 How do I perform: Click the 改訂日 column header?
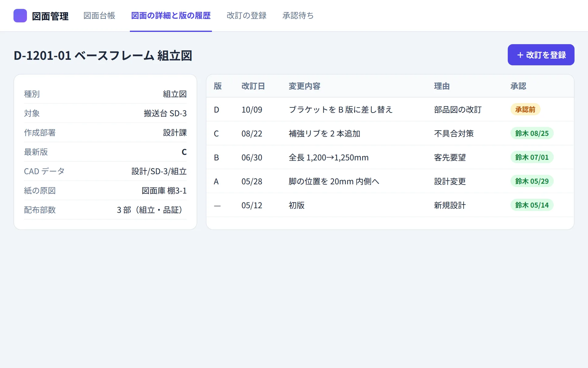click(x=253, y=86)
